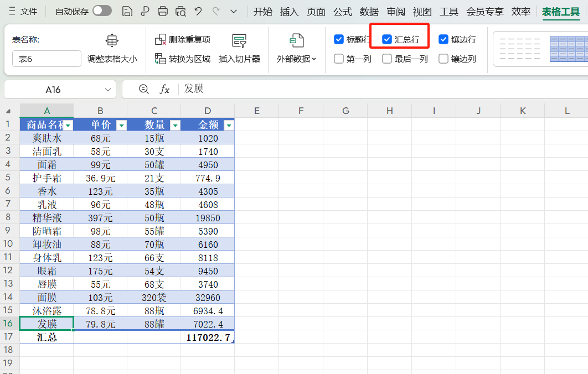Click the 插入切片器 insert slicer icon
This screenshot has height=374, width=588.
click(238, 40)
